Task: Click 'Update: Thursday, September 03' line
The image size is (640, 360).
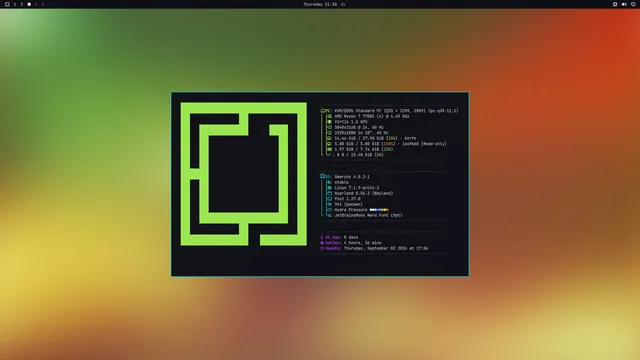Action: point(374,248)
